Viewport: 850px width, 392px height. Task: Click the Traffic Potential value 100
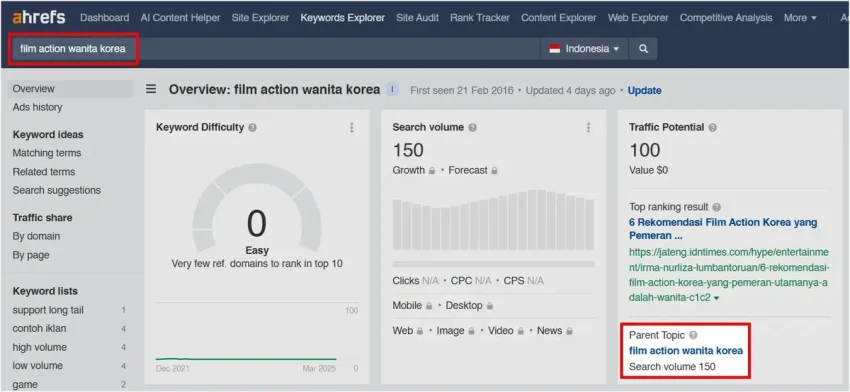pyautogui.click(x=645, y=150)
